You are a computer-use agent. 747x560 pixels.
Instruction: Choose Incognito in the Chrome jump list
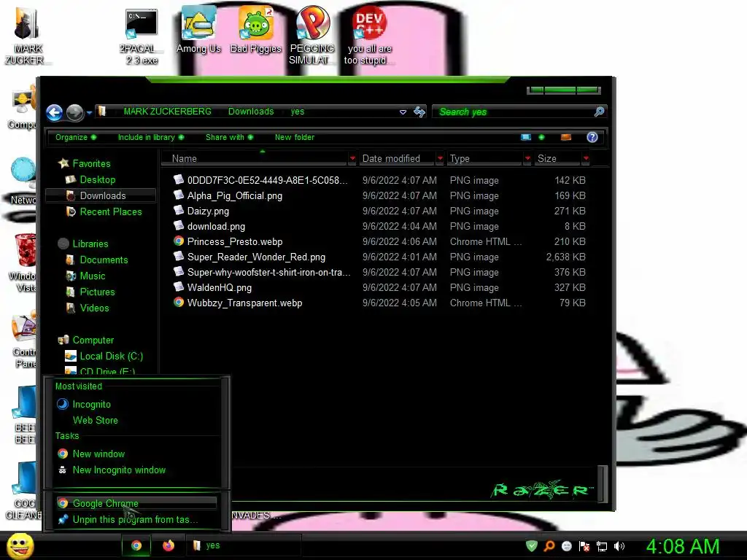(x=92, y=404)
